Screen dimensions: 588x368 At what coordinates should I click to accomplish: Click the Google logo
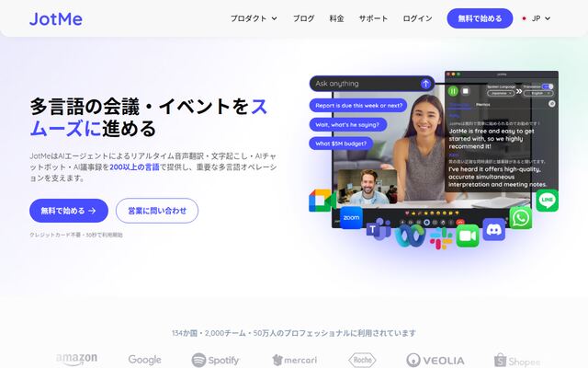tap(145, 360)
